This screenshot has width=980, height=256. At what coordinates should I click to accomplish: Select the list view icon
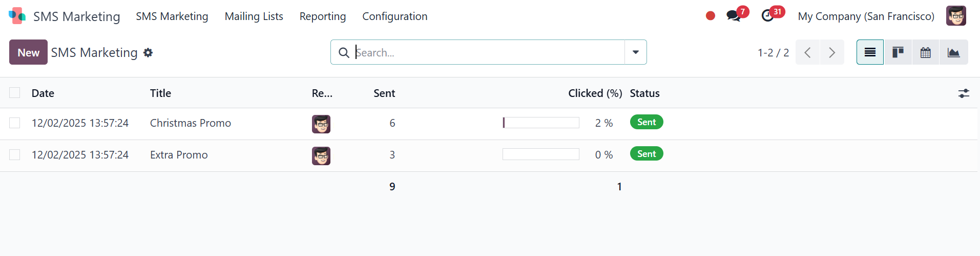870,52
